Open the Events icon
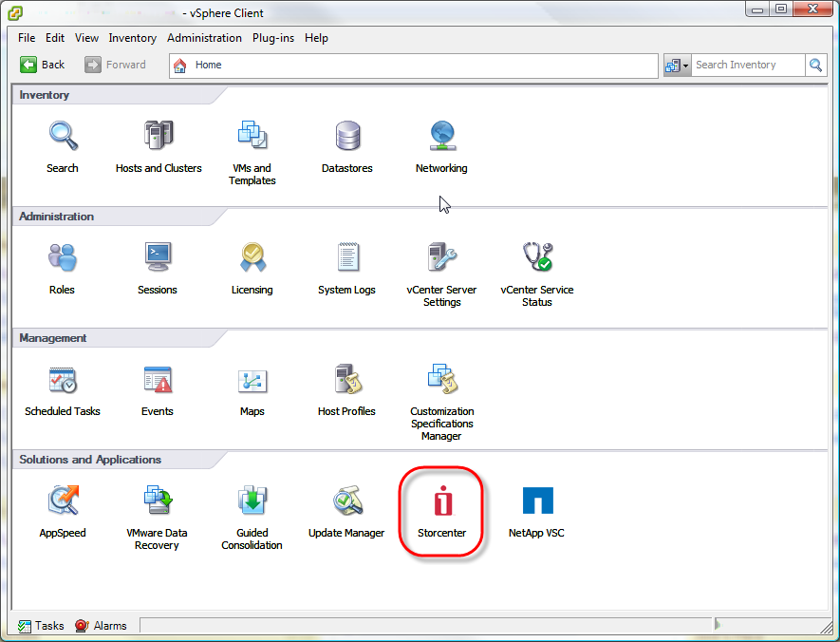The width and height of the screenshot is (840, 642). point(158,380)
